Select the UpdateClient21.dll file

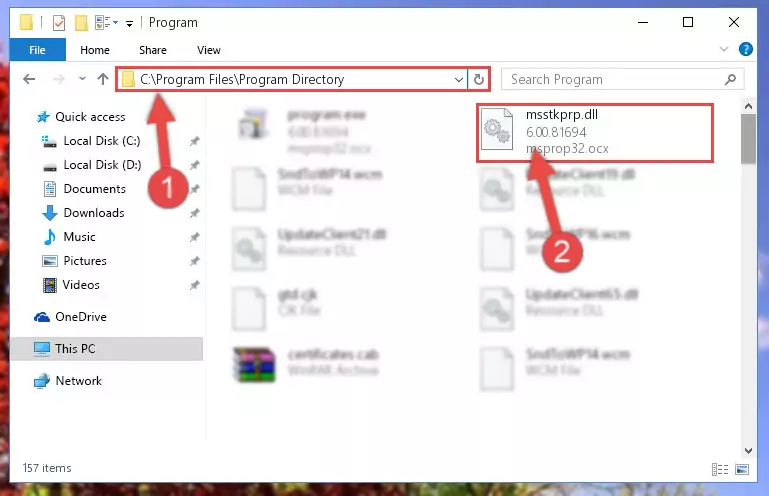click(x=309, y=248)
